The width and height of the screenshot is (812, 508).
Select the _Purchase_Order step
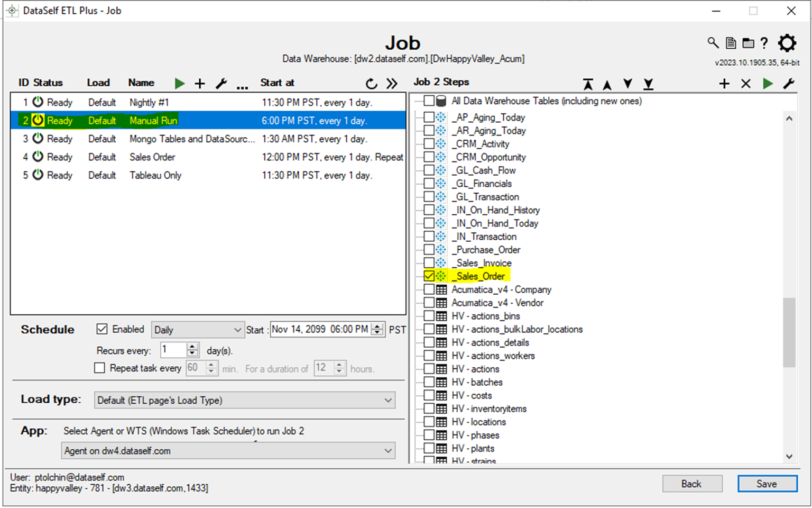tap(486, 249)
